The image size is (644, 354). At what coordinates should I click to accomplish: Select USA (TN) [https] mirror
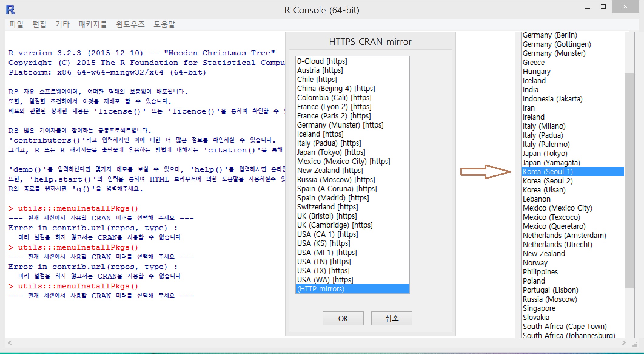click(353, 261)
